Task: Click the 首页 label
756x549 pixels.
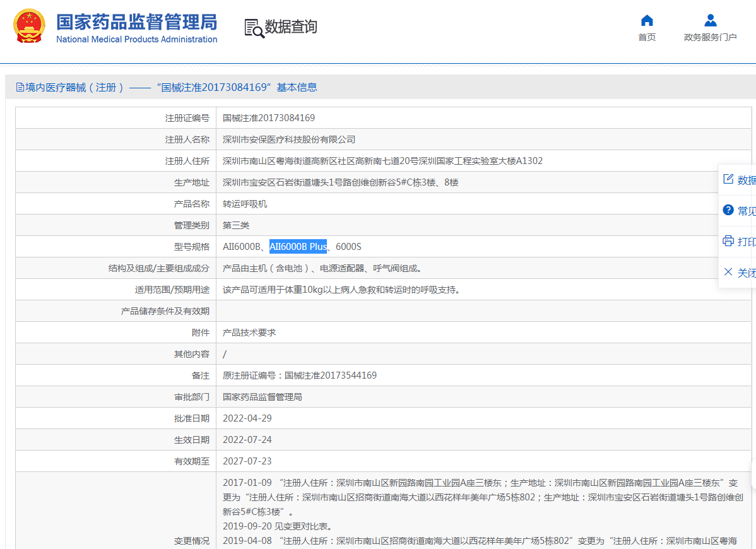Action: click(x=647, y=38)
